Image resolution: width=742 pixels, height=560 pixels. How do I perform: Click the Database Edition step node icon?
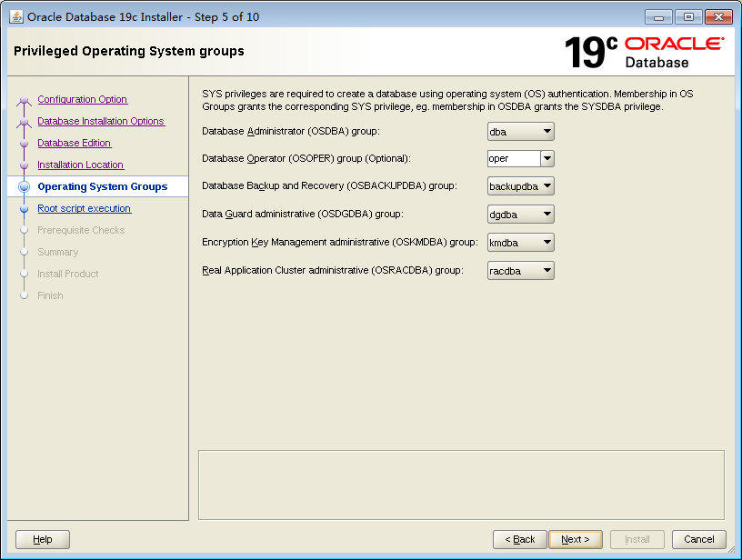[x=24, y=143]
